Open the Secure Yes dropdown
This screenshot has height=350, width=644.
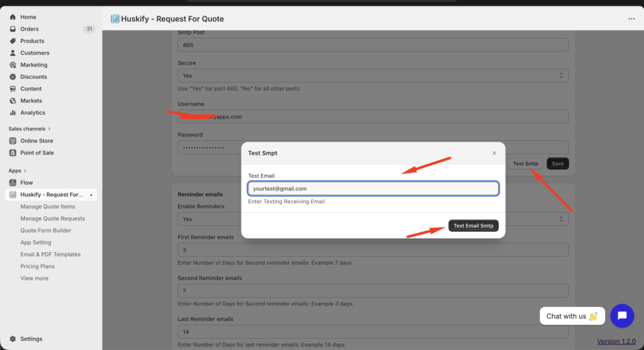[x=373, y=76]
